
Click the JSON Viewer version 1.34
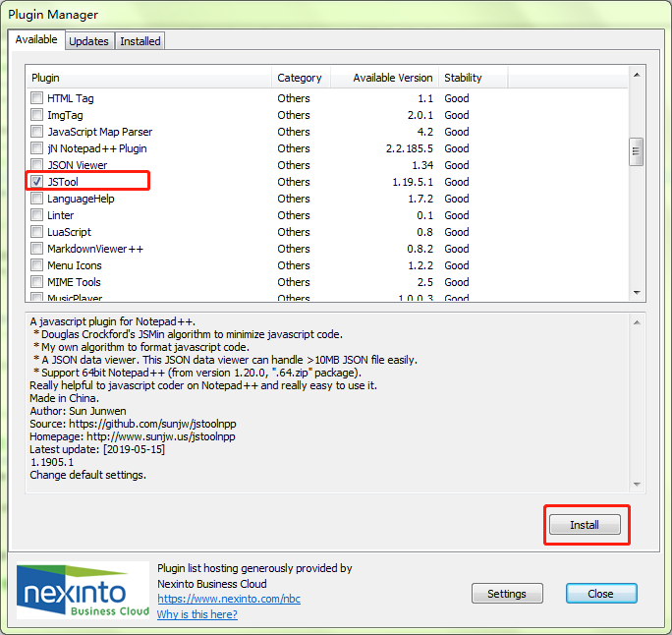pos(422,165)
